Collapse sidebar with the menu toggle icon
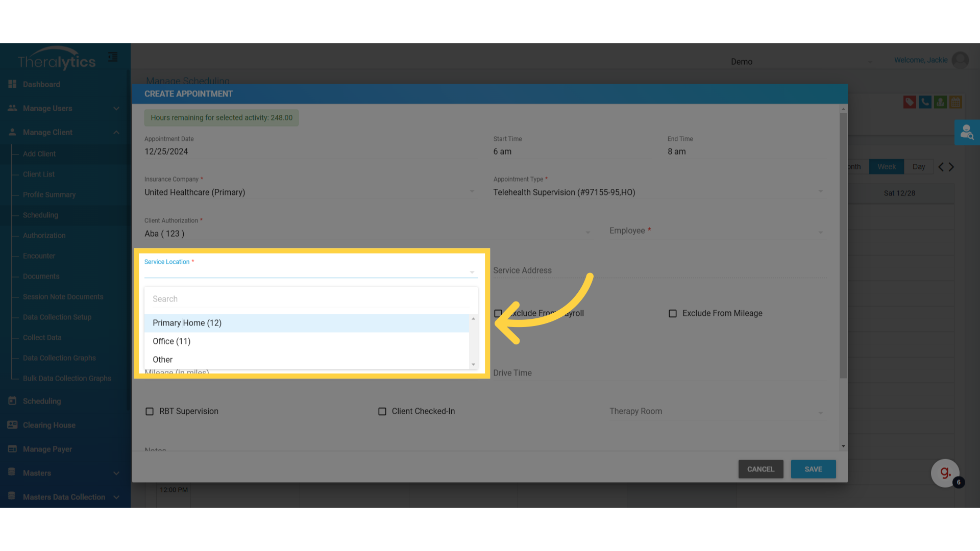Screen dimensions: 980x551 pyautogui.click(x=113, y=57)
